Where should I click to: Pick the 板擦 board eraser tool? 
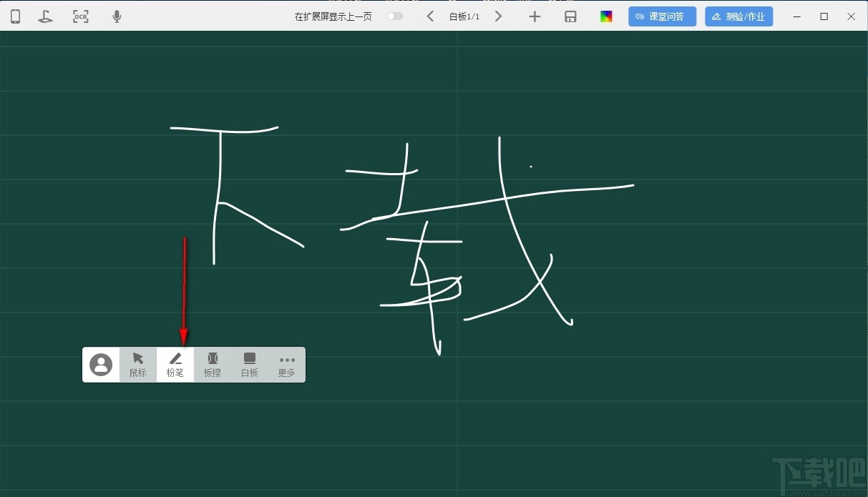pyautogui.click(x=212, y=365)
